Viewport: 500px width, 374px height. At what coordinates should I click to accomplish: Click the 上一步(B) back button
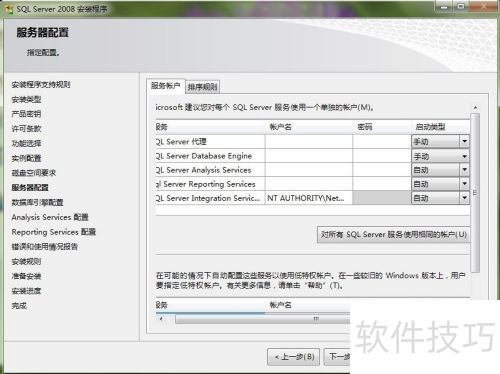[x=294, y=357]
